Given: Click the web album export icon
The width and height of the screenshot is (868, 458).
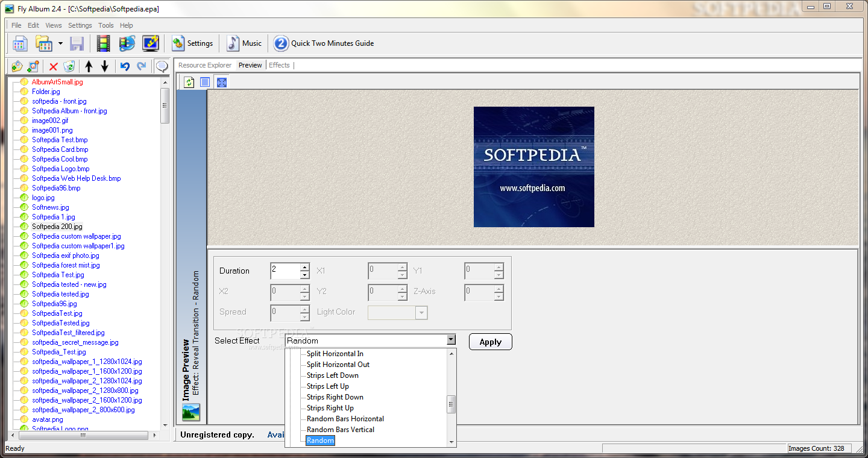Looking at the screenshot, I should point(127,43).
